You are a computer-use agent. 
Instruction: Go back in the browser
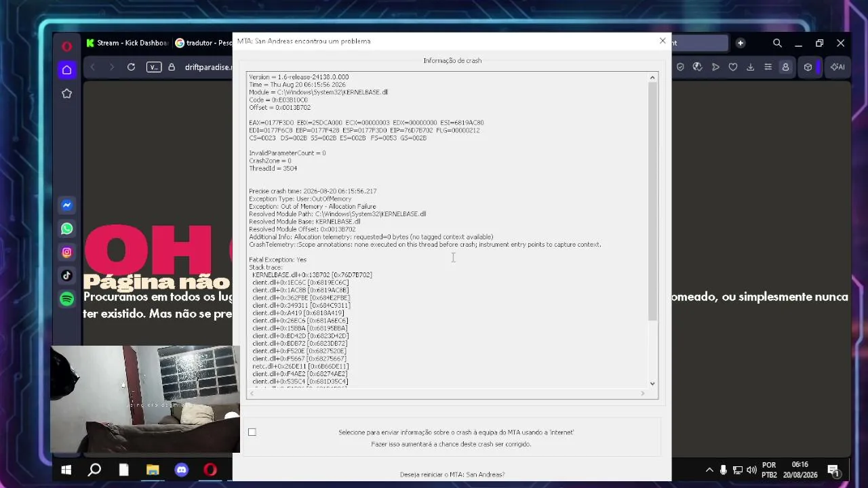[93, 67]
